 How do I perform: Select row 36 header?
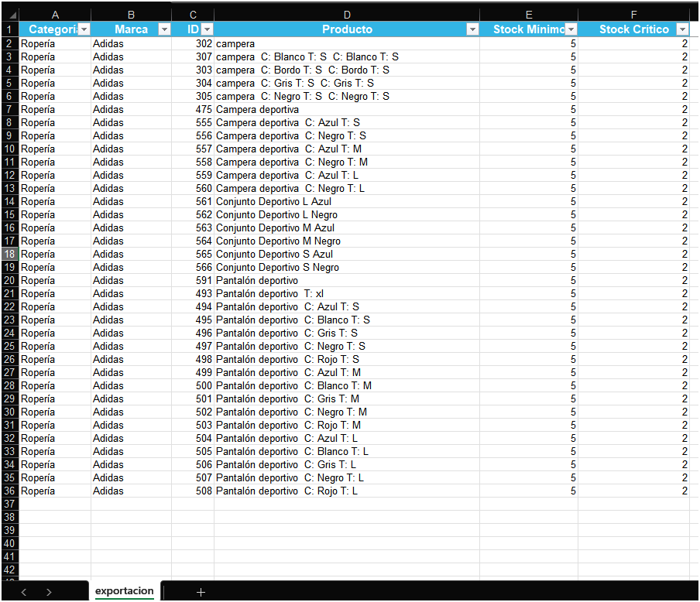click(x=9, y=491)
